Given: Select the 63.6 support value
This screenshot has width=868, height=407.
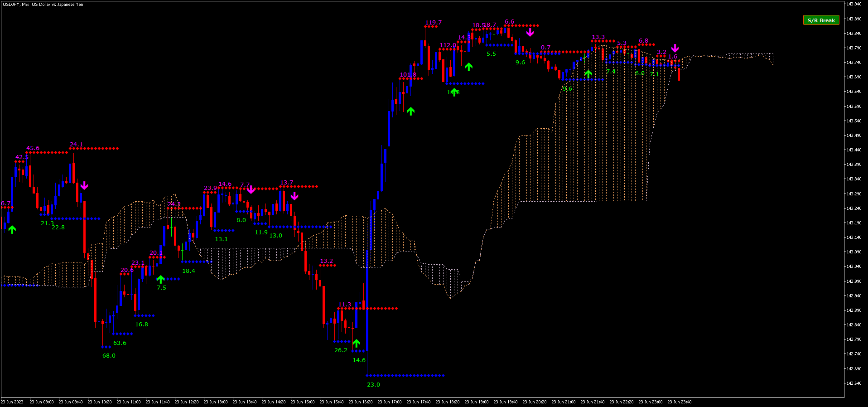Looking at the screenshot, I should tap(120, 343).
